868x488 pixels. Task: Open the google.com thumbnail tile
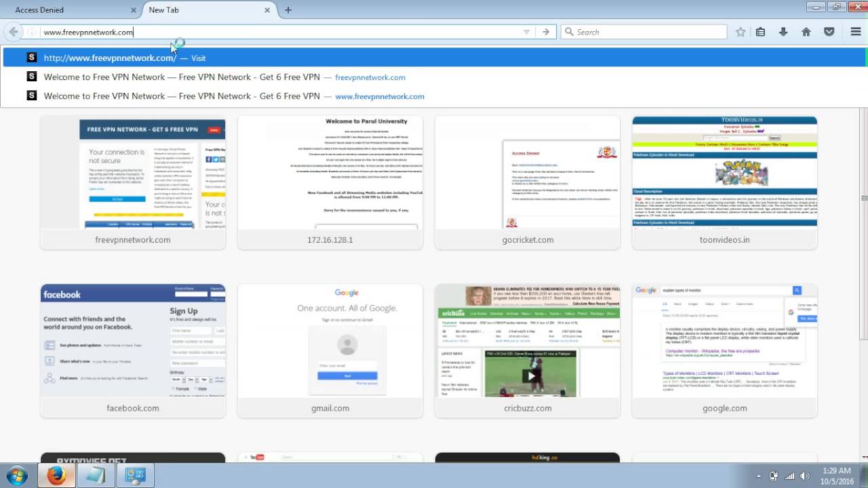[x=725, y=351]
